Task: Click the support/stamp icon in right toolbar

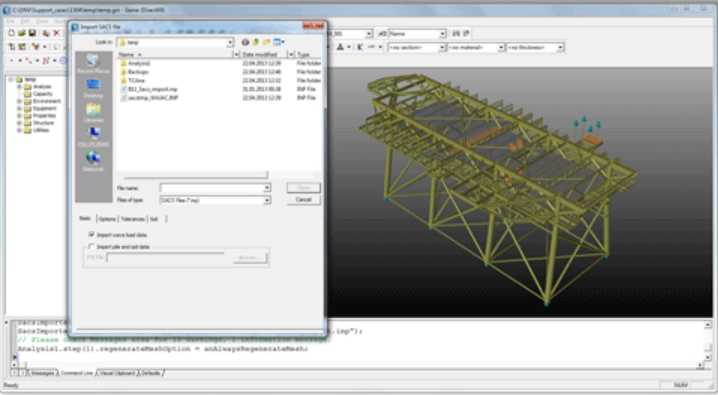Action: (340, 47)
